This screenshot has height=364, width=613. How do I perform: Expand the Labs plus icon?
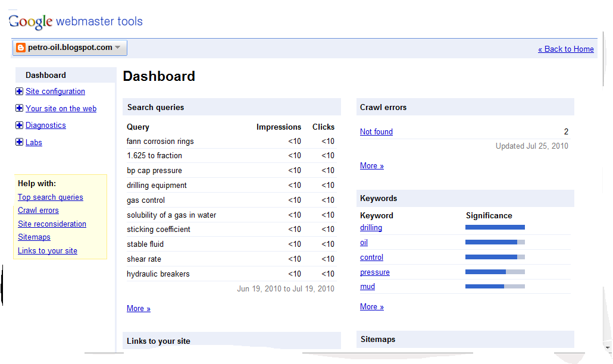point(19,142)
